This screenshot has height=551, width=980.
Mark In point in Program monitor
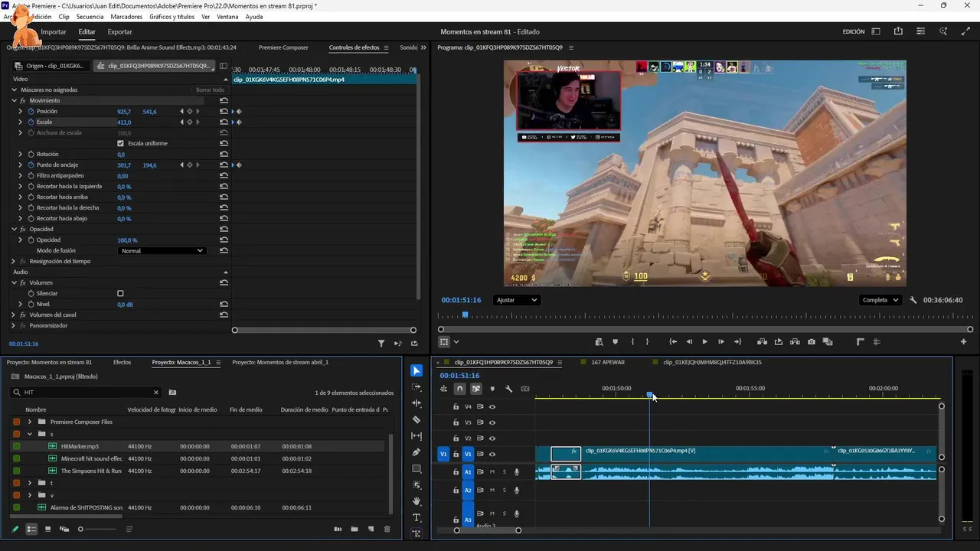pos(632,342)
